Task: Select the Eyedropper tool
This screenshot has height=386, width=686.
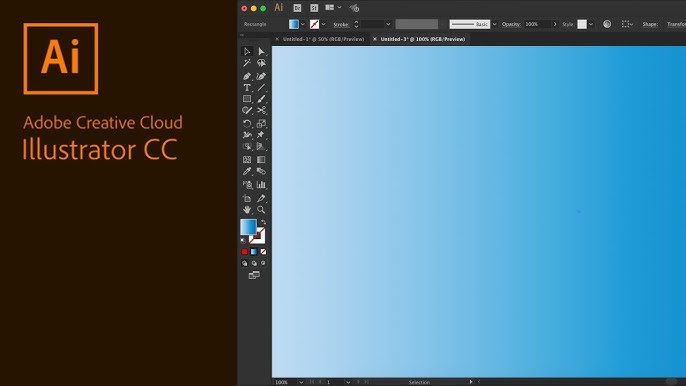Action: [x=247, y=171]
